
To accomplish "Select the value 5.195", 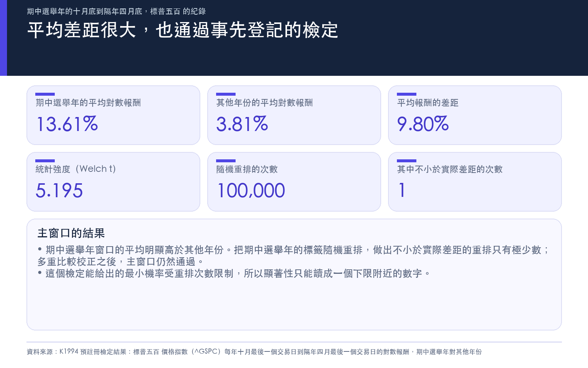I will coord(59,191).
